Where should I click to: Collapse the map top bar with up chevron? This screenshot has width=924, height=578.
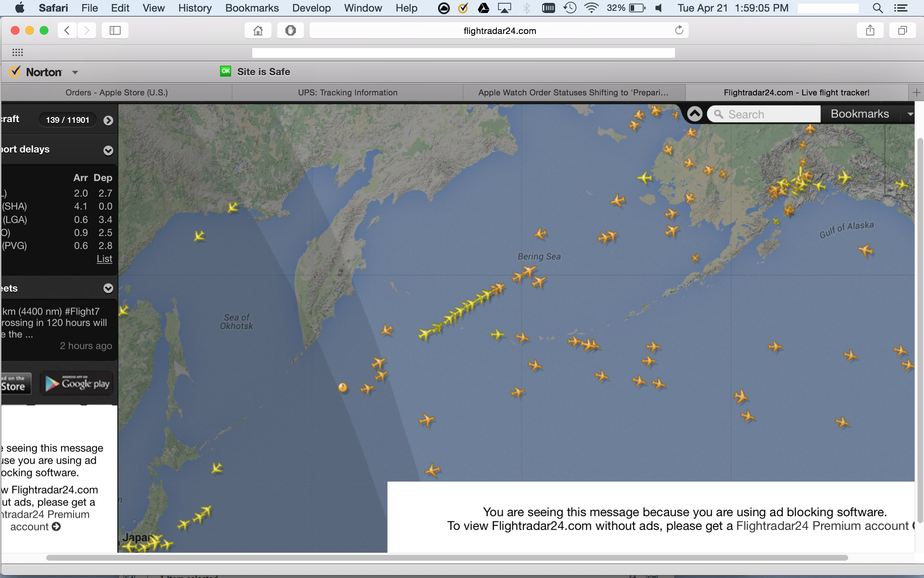695,114
